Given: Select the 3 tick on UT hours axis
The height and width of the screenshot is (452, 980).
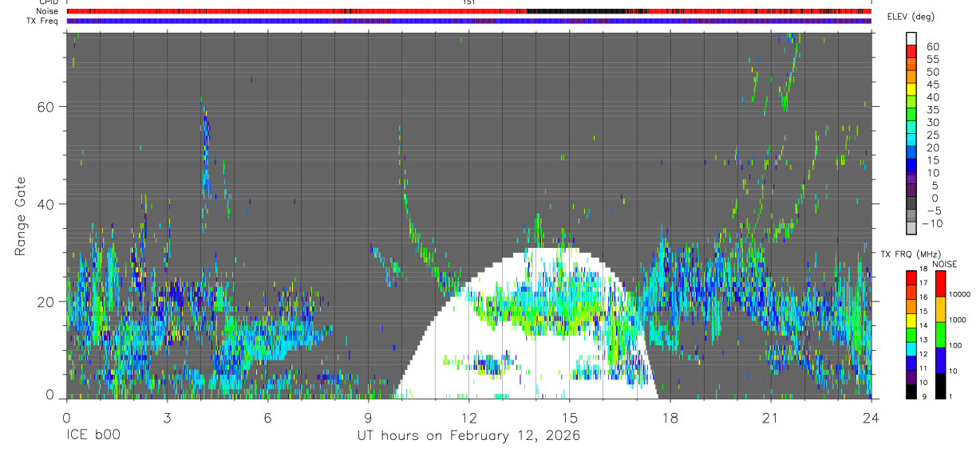Looking at the screenshot, I should pos(167,418).
